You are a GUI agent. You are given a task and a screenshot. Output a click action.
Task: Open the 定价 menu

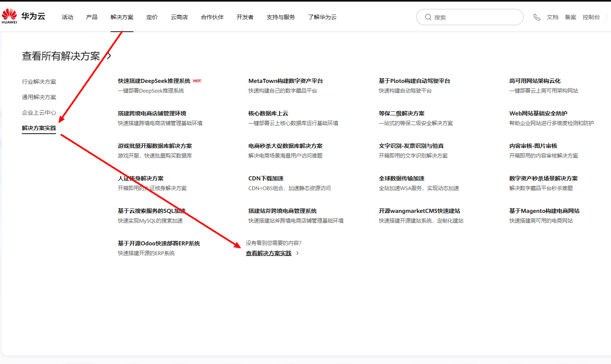pos(152,17)
